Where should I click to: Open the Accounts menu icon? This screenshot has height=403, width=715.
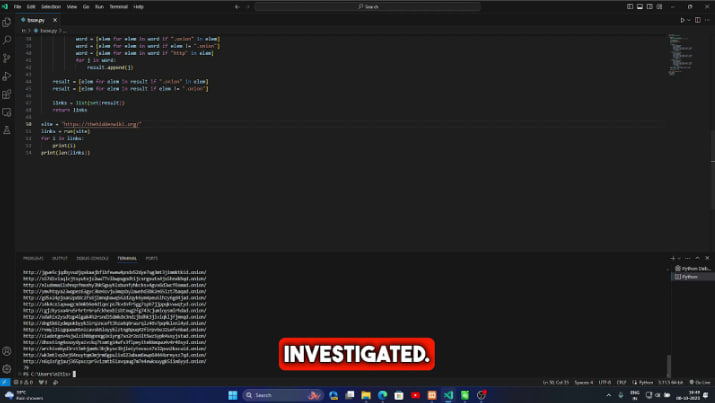7,351
